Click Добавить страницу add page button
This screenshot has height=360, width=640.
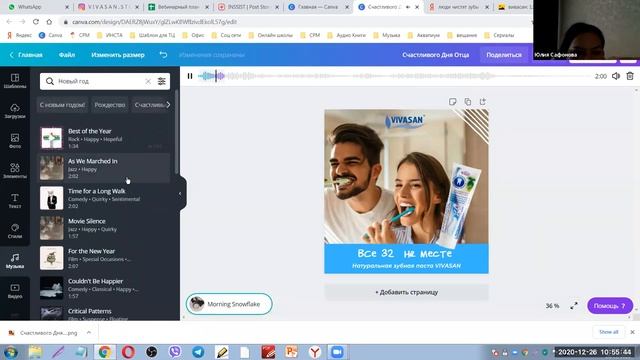(x=407, y=292)
